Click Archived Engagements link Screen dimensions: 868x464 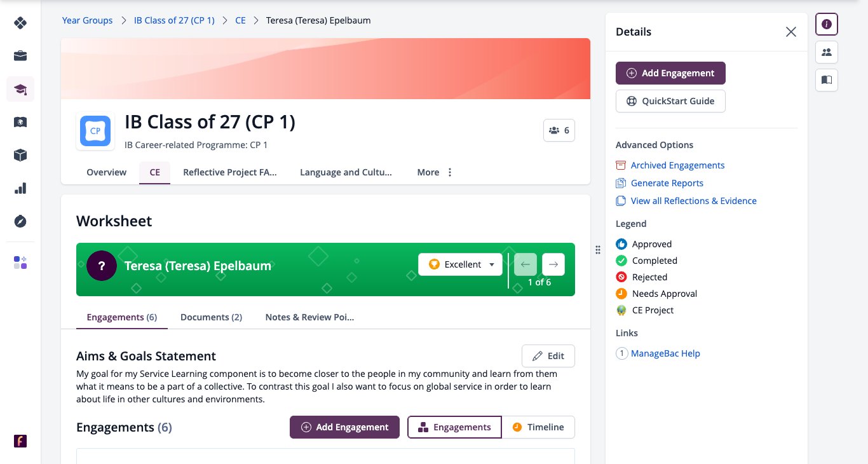click(x=677, y=165)
